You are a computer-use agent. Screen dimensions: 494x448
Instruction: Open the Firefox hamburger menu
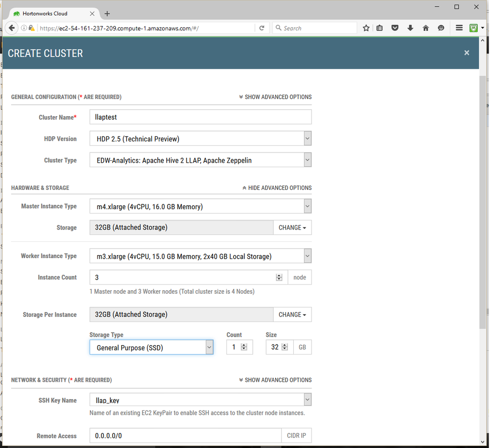coord(459,28)
